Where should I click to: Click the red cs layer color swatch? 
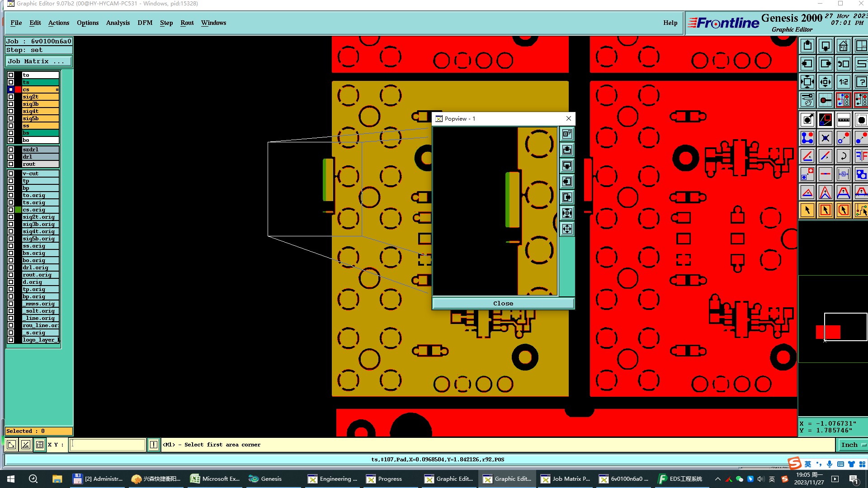pos(18,89)
